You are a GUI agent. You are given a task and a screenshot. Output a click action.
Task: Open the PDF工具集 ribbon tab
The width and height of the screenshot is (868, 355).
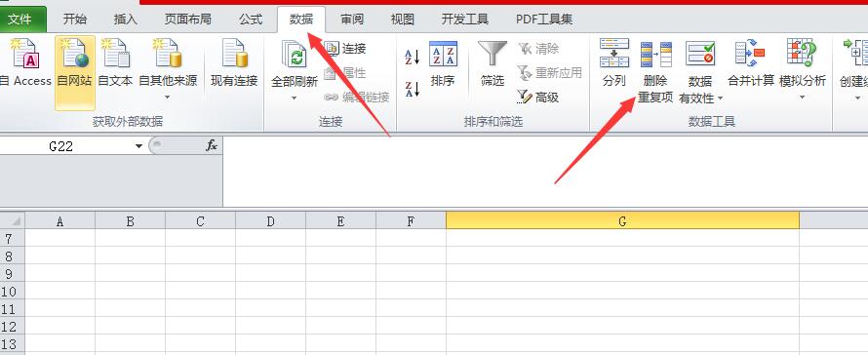click(543, 20)
